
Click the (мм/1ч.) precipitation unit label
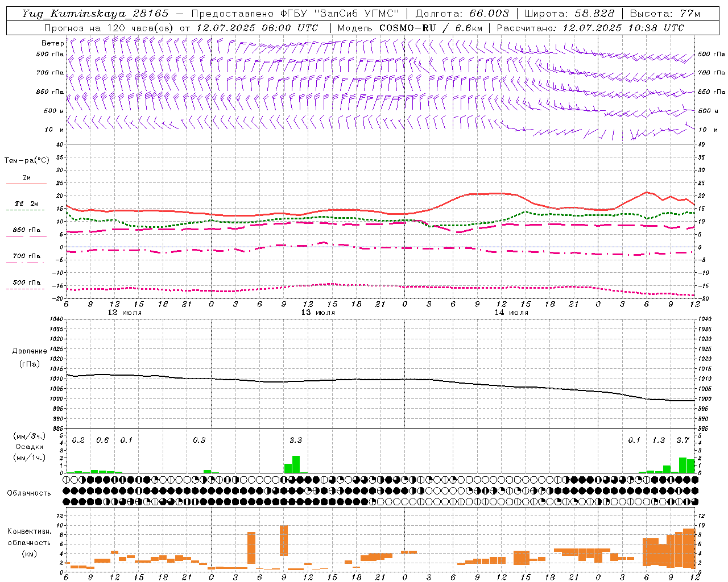pyautogui.click(x=30, y=458)
